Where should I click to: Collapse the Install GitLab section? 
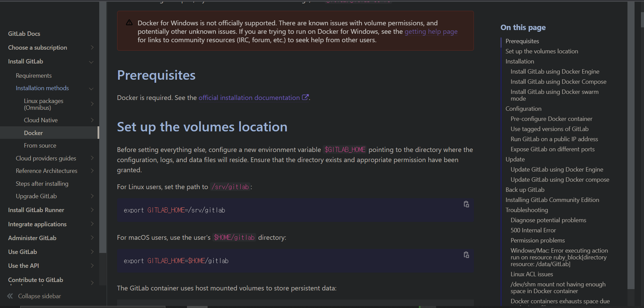91,62
